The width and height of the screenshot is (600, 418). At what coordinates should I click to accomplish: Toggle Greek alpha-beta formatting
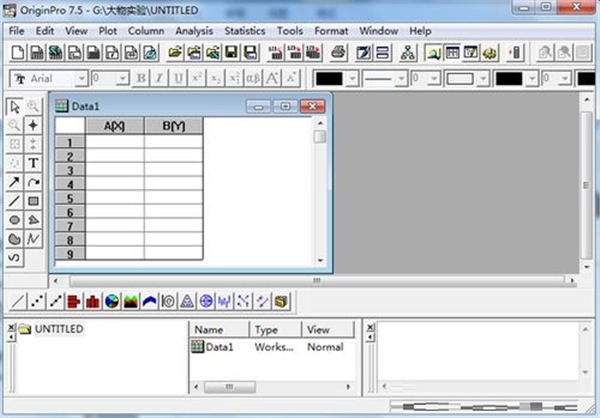[253, 78]
